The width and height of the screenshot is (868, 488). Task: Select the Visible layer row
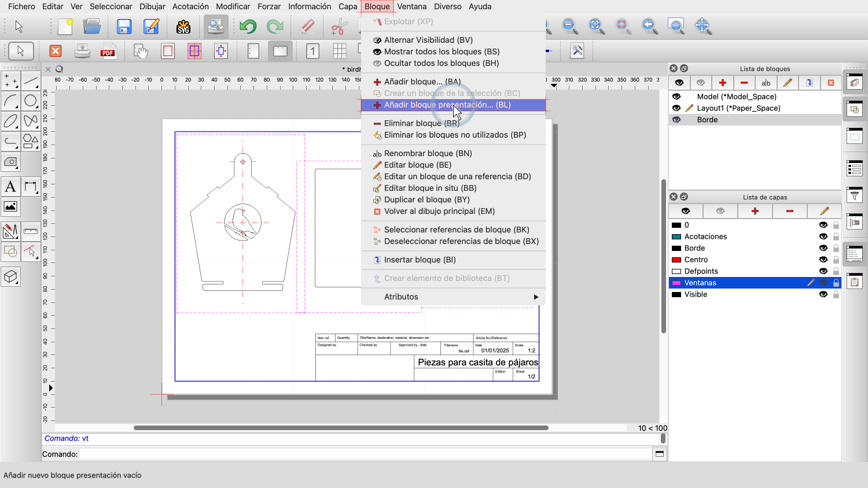[696, 294]
